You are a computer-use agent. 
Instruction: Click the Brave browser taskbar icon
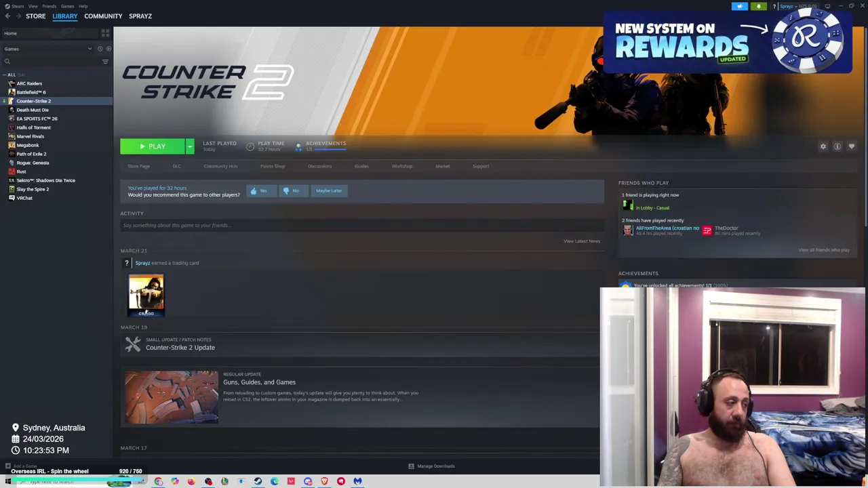click(x=324, y=481)
